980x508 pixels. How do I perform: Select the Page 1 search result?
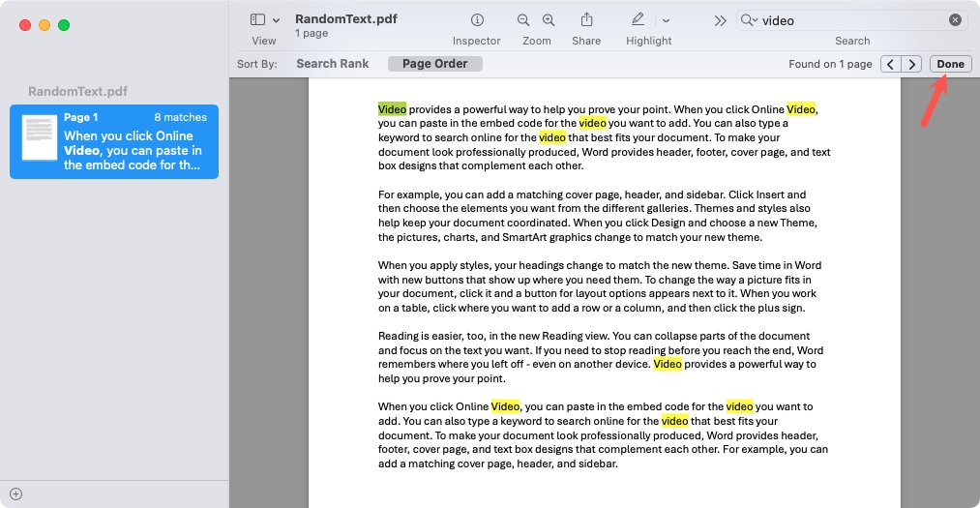[114, 141]
